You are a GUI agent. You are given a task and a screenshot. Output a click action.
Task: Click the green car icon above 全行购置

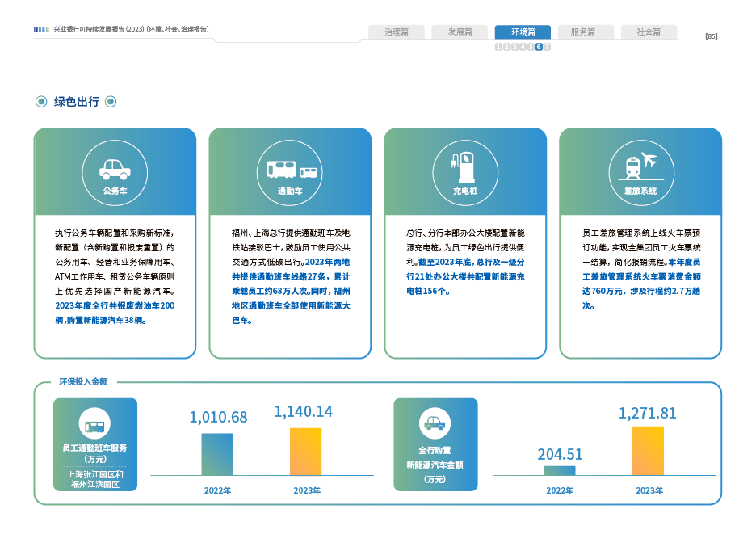(435, 423)
